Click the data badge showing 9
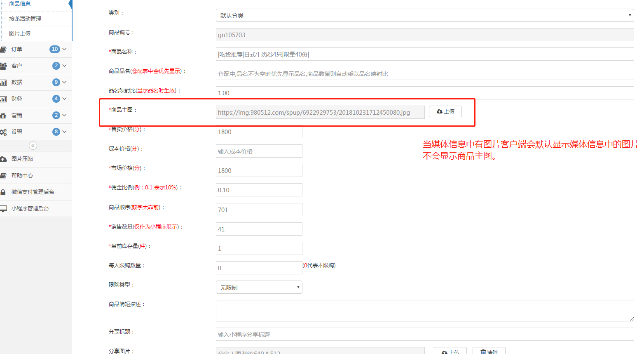The image size is (644, 354). (x=56, y=82)
